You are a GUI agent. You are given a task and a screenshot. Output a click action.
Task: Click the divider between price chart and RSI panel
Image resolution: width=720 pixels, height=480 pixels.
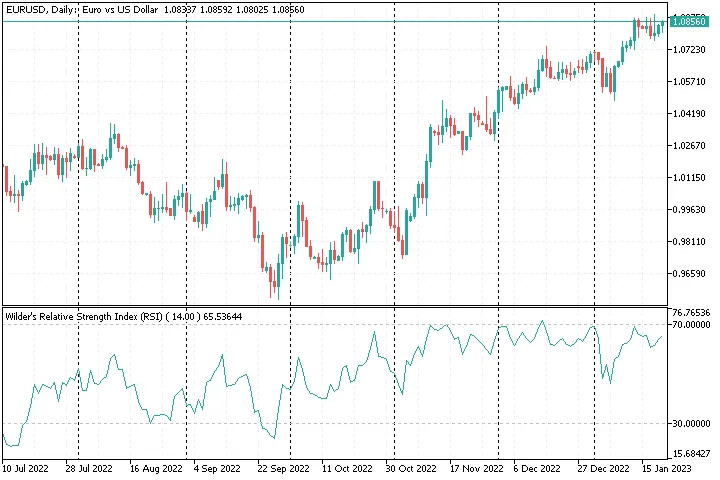[334, 306]
